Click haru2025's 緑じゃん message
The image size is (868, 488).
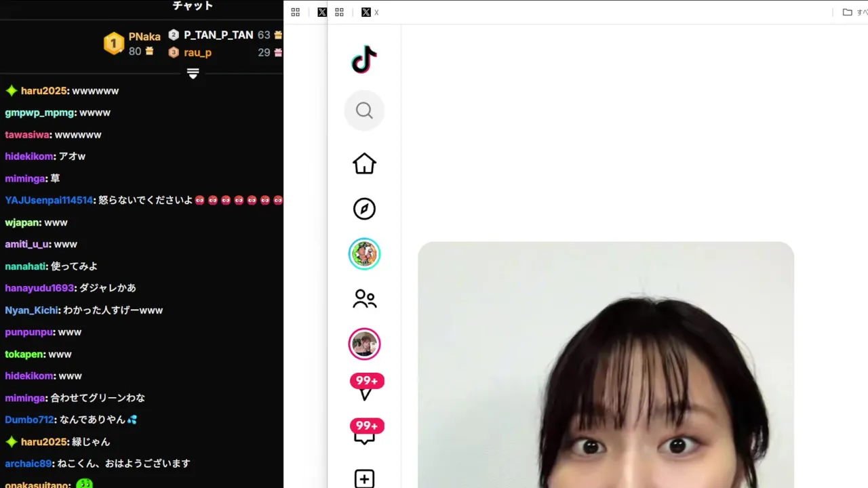(x=90, y=442)
